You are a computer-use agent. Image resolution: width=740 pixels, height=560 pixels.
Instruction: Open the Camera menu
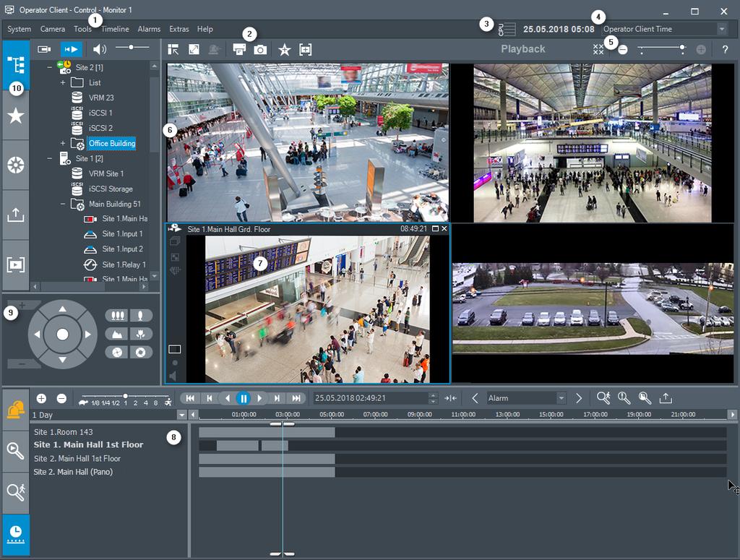pos(52,29)
